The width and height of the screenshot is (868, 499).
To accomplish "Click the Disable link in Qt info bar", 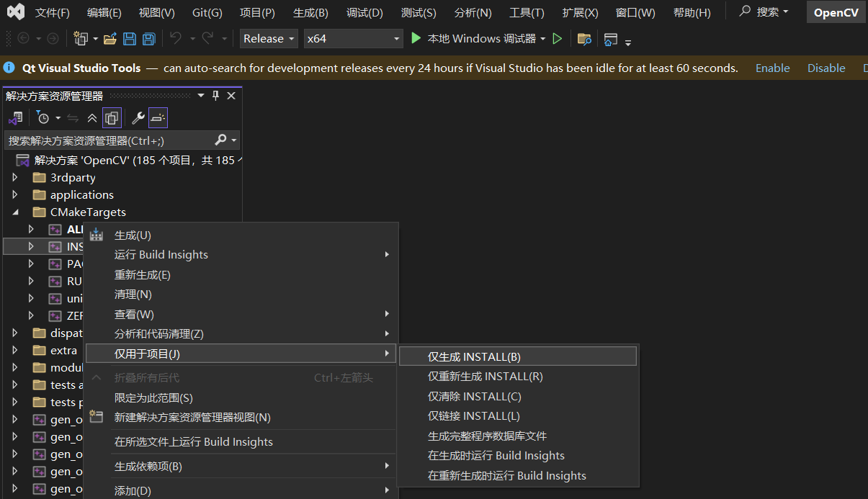I will pyautogui.click(x=826, y=68).
